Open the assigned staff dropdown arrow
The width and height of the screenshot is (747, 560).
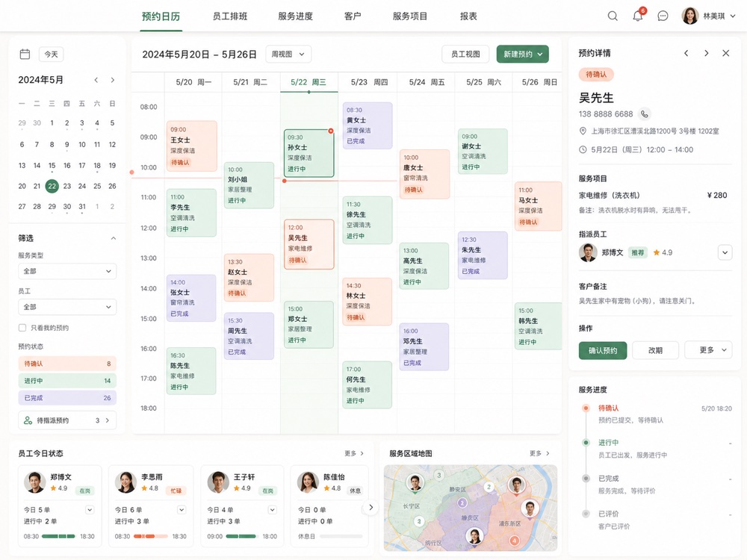click(x=725, y=252)
